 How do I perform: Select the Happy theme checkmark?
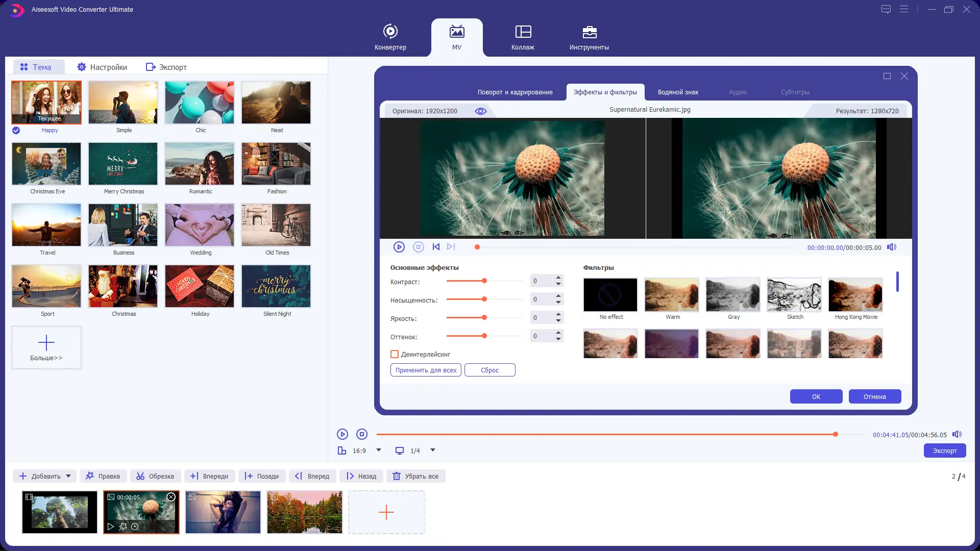[16, 131]
